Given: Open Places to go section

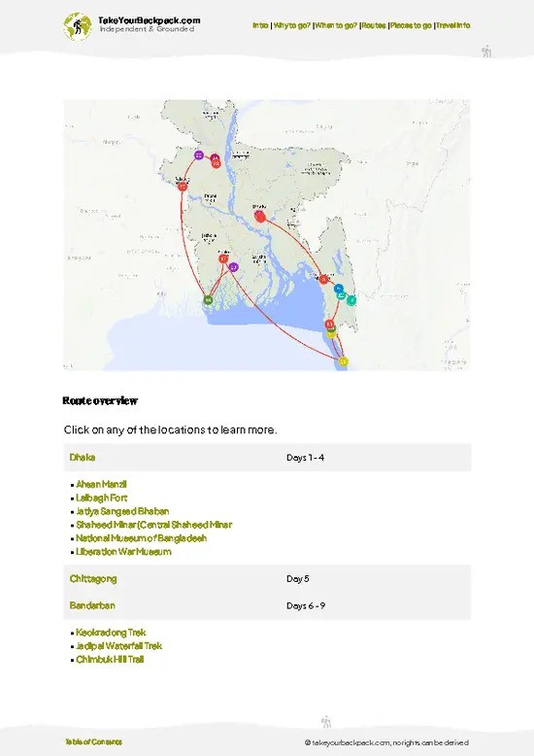Looking at the screenshot, I should (411, 25).
